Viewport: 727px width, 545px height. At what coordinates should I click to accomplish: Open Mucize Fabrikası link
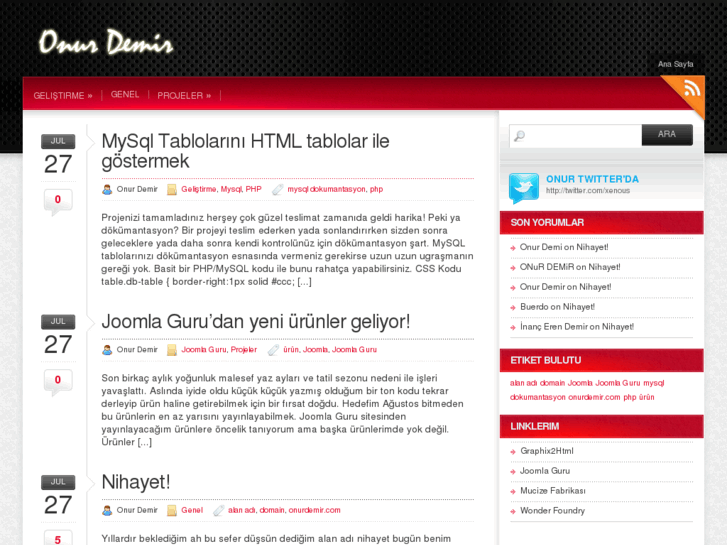tap(553, 491)
